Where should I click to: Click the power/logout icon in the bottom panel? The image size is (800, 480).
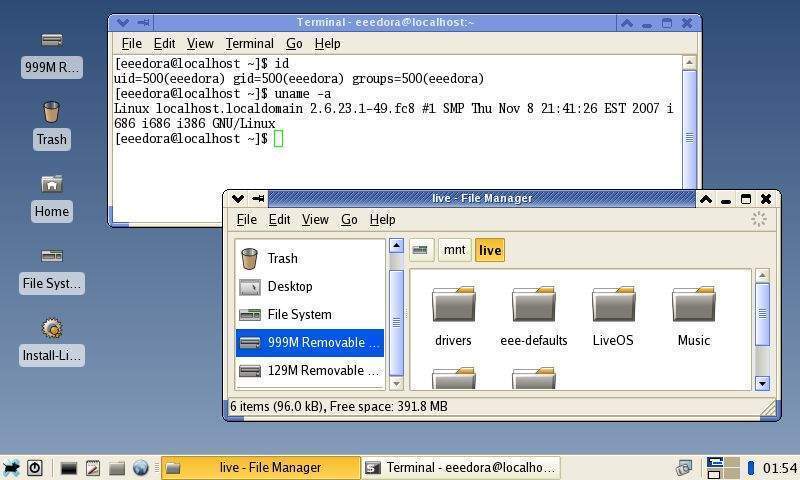35,467
